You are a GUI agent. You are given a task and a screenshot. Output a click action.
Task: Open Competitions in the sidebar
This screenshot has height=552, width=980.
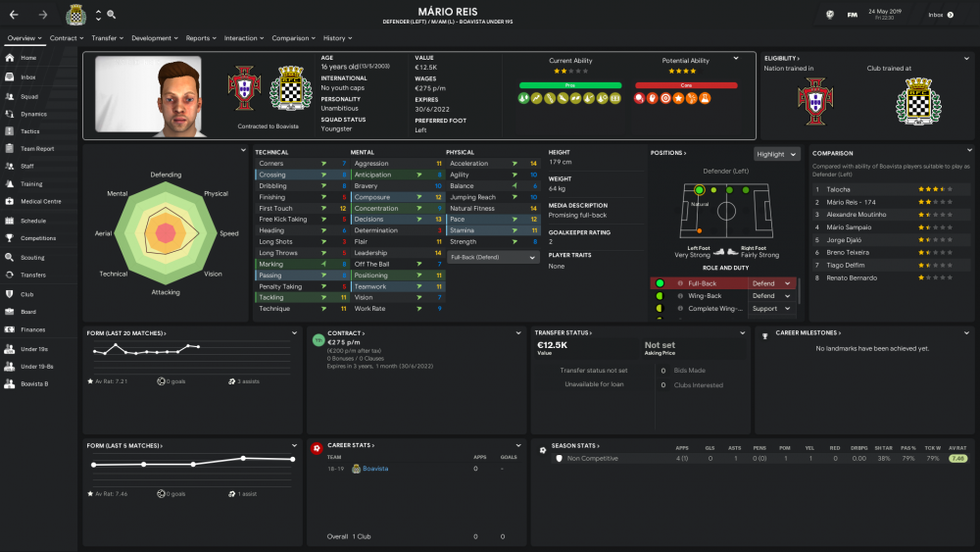[x=39, y=238]
